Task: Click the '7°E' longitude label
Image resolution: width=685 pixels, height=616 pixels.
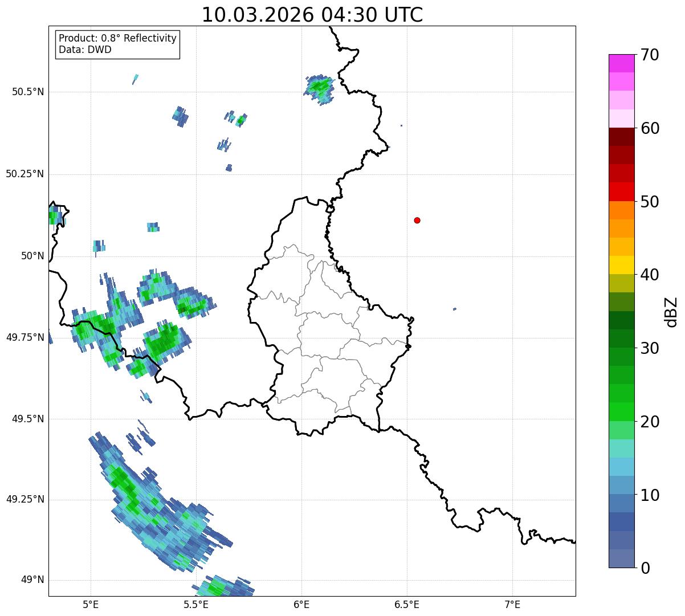Action: click(x=512, y=604)
